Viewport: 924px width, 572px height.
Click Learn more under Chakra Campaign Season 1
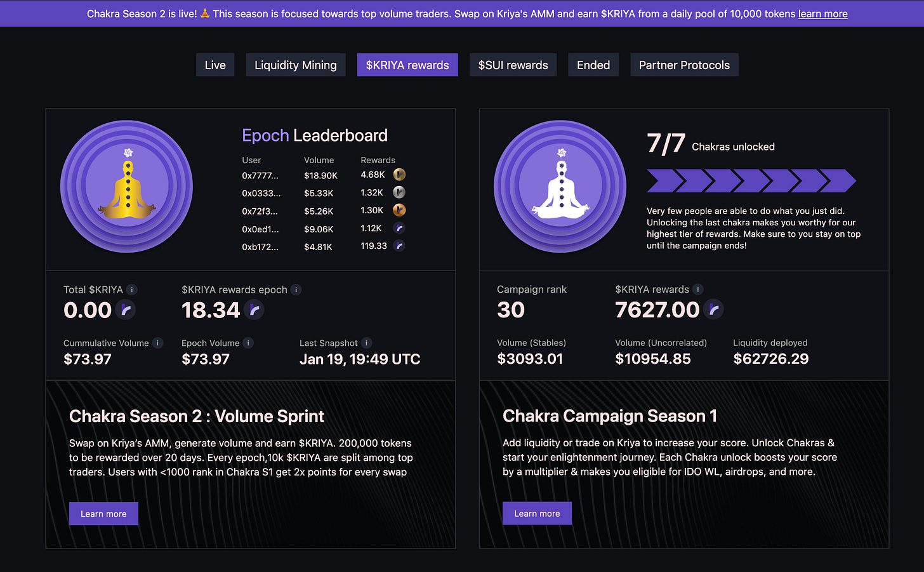(537, 513)
